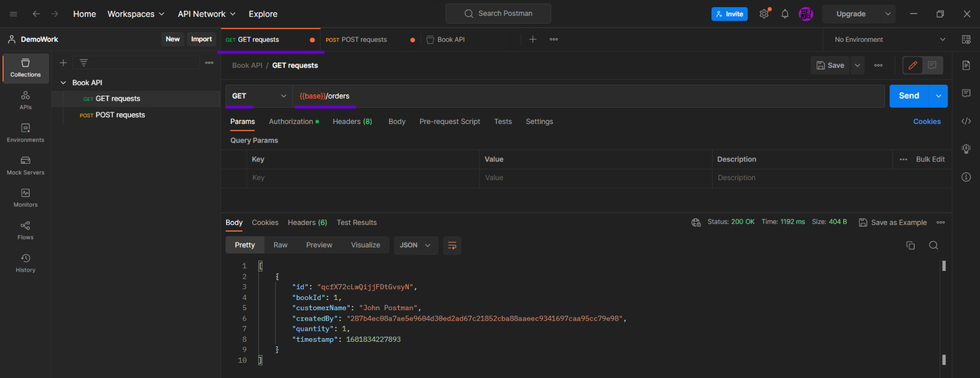Screen dimensions: 980x378
Task: Open the documentation icon in right sidebar
Action: [965, 66]
